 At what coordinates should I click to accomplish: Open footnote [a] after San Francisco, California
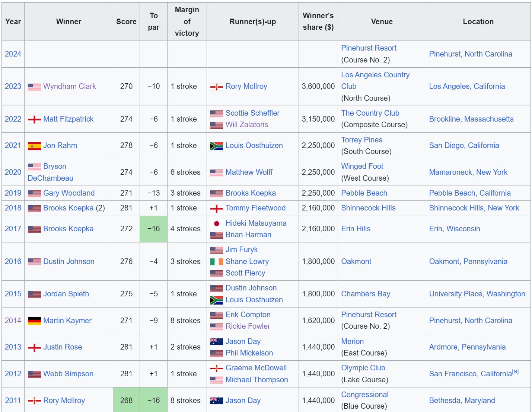pyautogui.click(x=515, y=371)
